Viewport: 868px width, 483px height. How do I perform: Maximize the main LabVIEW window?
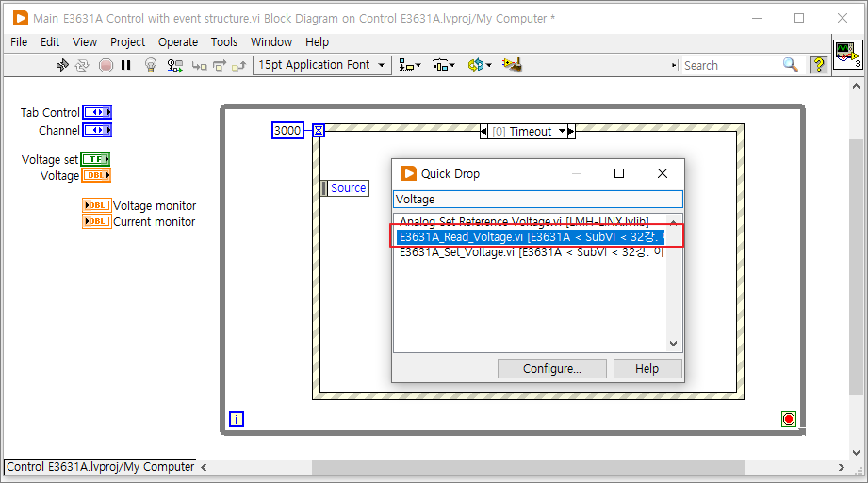point(799,18)
